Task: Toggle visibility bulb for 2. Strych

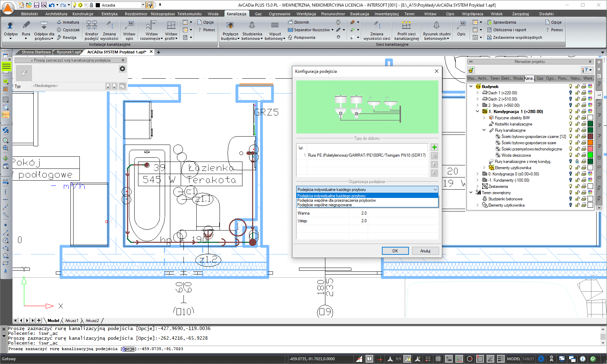Action: pos(571,105)
